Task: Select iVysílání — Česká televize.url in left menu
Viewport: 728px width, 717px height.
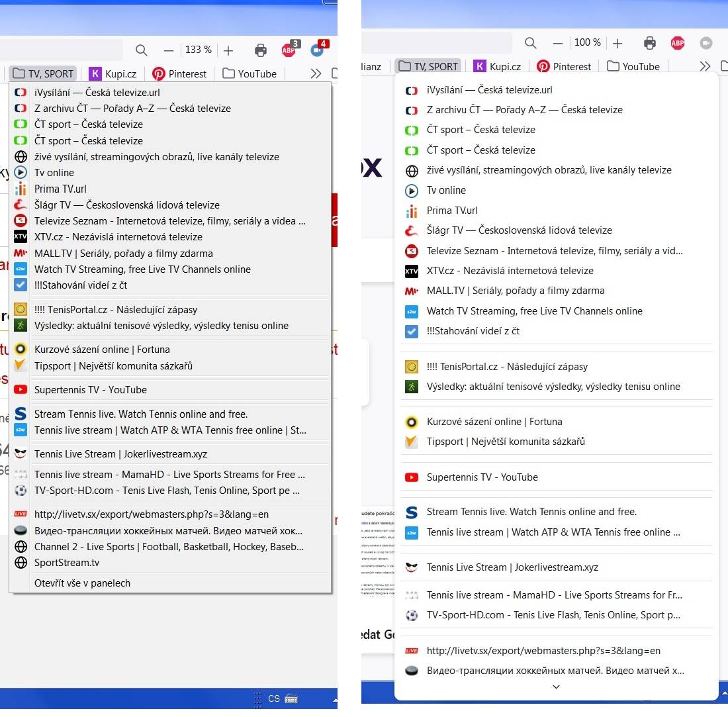Action: click(170, 92)
